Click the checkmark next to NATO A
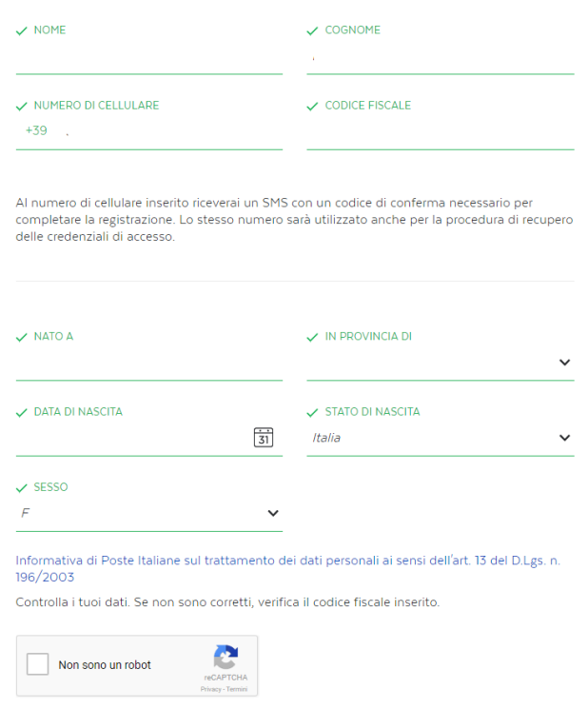Screen dimensions: 588x709 [21, 337]
